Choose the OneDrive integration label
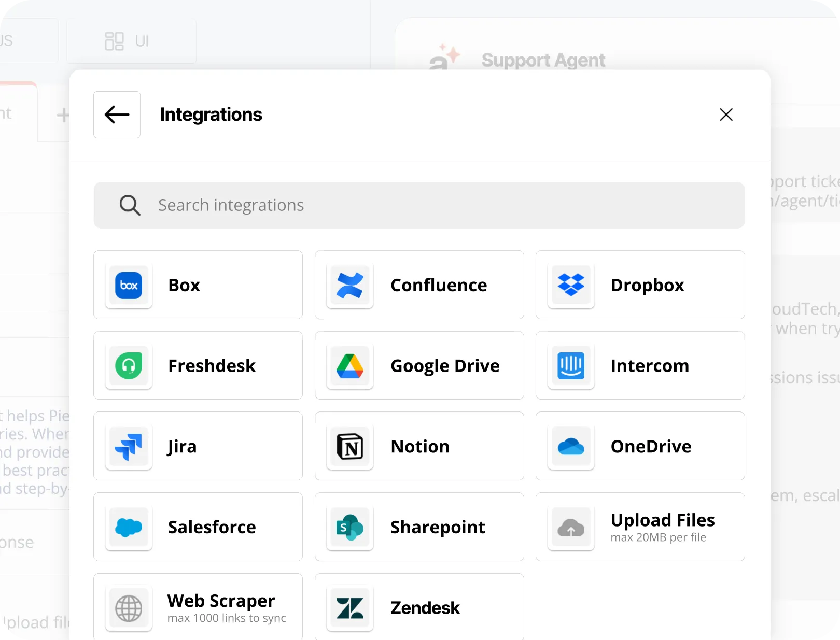The image size is (840, 640). pyautogui.click(x=651, y=446)
